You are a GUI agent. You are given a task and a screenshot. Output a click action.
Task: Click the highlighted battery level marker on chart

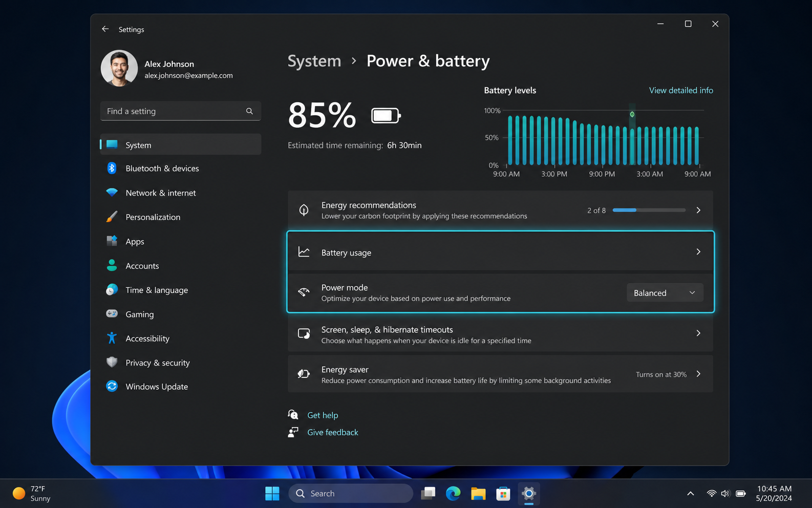click(632, 114)
